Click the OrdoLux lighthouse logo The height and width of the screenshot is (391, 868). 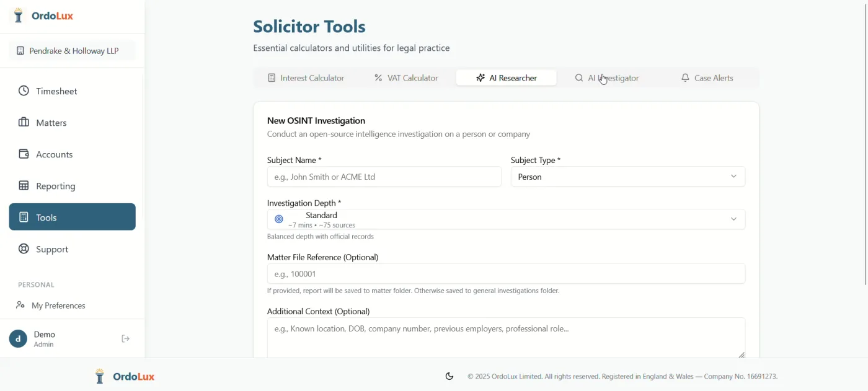point(18,15)
